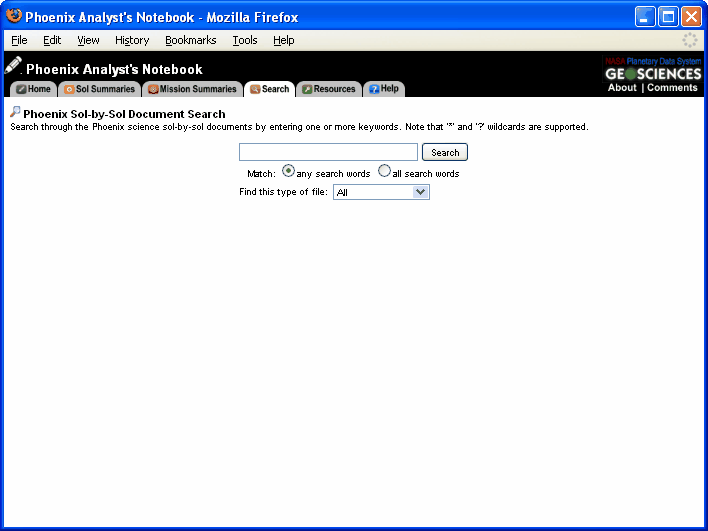Screen dimensions: 708x531
Task: Select the 'any search words' radio button
Action: [x=288, y=172]
